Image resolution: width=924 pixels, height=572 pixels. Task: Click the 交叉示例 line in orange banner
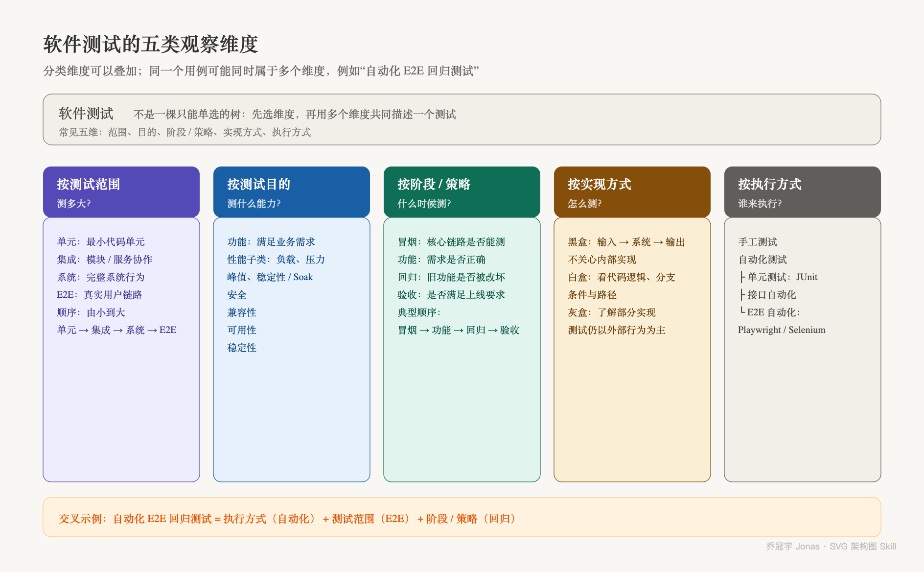click(287, 519)
